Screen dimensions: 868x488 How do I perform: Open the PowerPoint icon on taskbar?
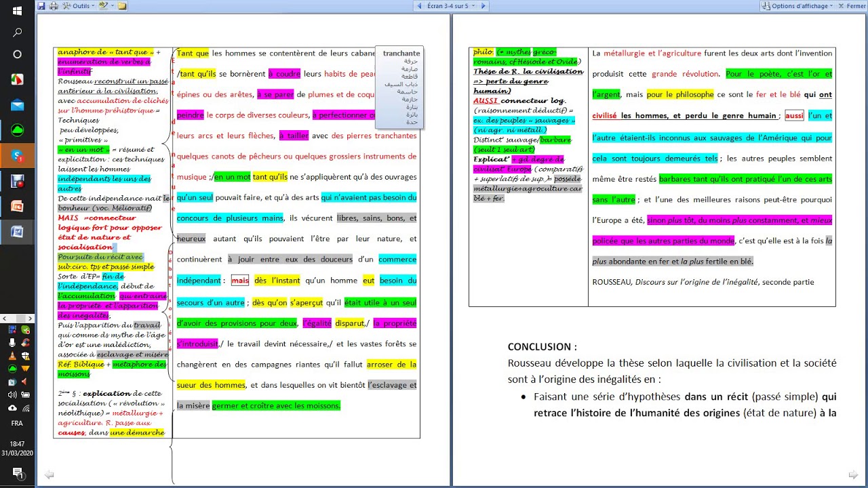click(17, 207)
